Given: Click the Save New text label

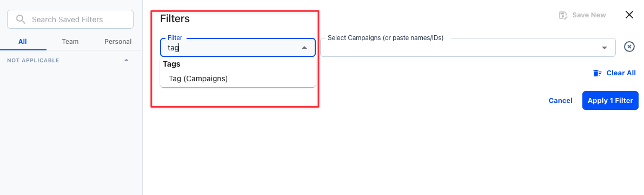Looking at the screenshot, I should click(x=589, y=15).
